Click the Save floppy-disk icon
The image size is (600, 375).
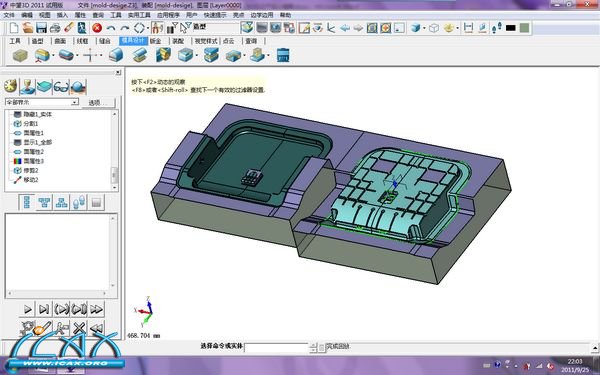click(x=41, y=28)
